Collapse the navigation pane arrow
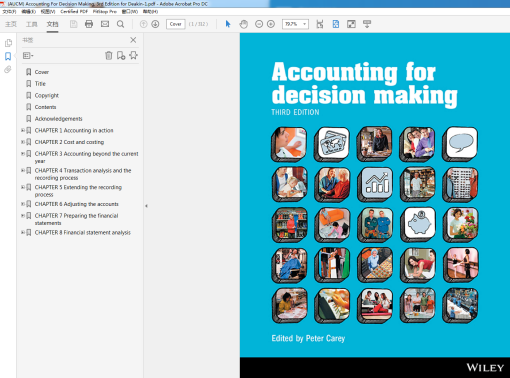 146,206
